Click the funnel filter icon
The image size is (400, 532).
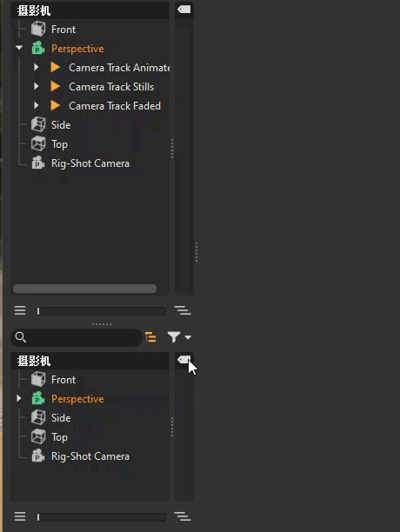click(174, 337)
